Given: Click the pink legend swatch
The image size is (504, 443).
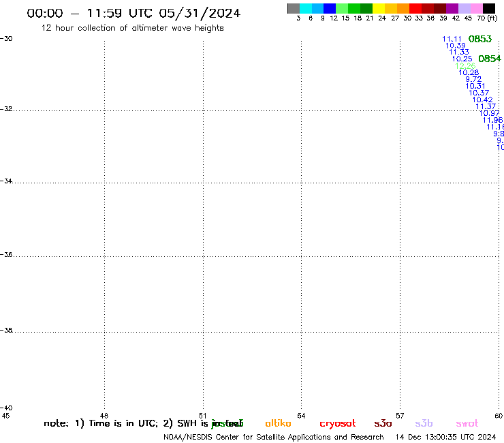Looking at the screenshot, I should pyautogui.click(x=476, y=8).
